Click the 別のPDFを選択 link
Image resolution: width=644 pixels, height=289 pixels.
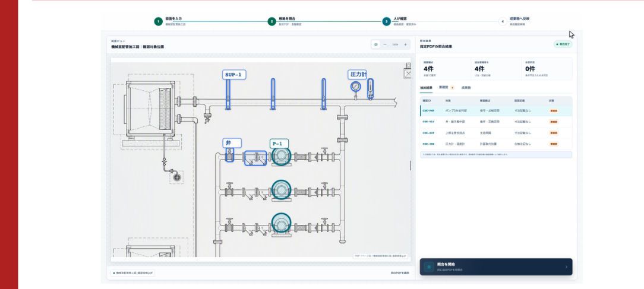point(400,273)
